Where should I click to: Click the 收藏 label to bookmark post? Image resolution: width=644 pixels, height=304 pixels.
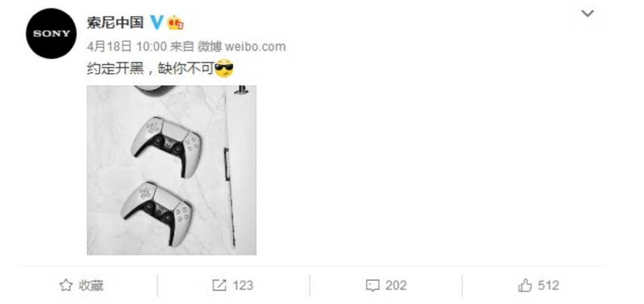(91, 285)
